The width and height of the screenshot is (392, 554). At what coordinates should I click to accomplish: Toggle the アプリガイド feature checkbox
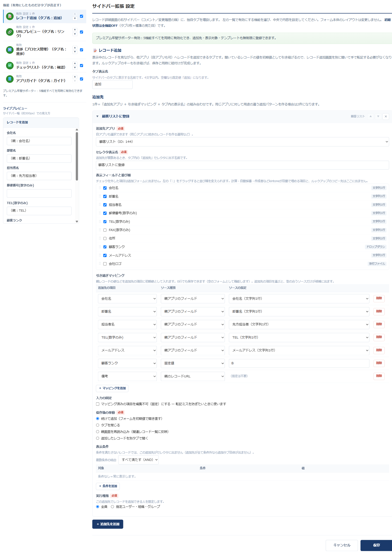(x=81, y=79)
